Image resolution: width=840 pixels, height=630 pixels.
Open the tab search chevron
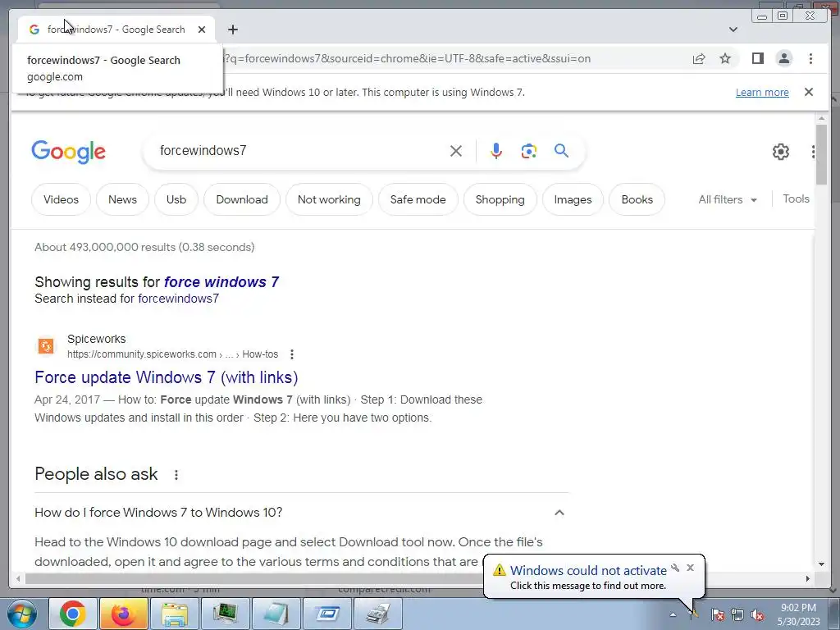(733, 30)
